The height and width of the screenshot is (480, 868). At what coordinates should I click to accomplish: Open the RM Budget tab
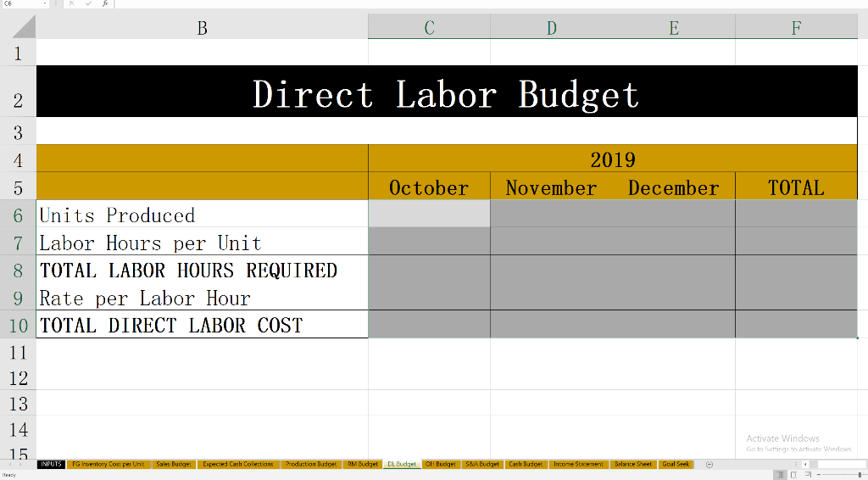[x=363, y=464]
